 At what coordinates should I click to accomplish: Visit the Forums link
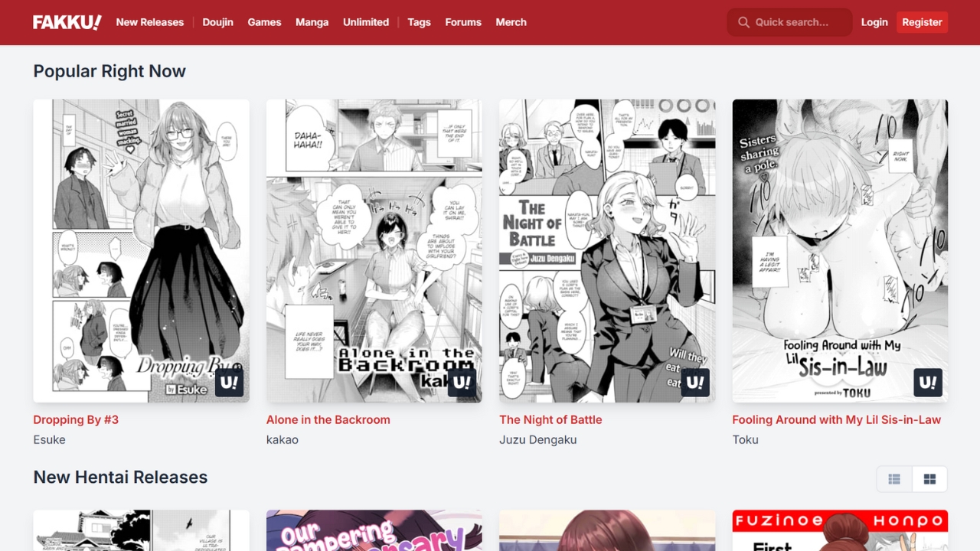coord(463,22)
